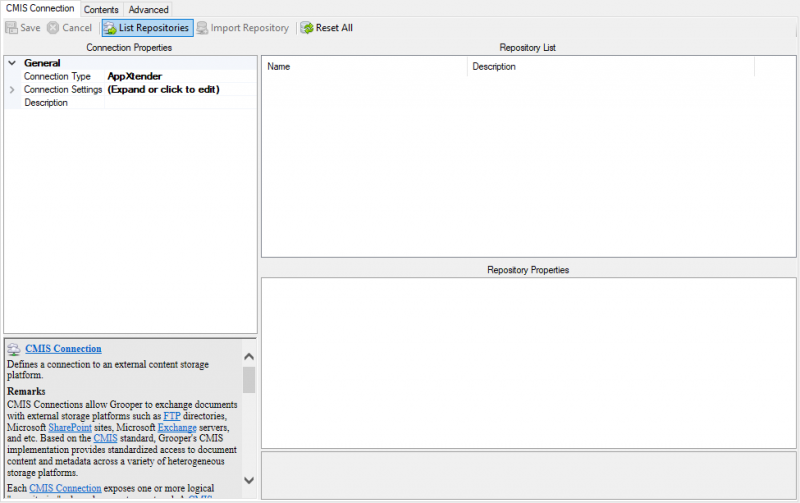Select the CMIS Connection tab
The height and width of the screenshot is (503, 800).
pyautogui.click(x=40, y=8)
